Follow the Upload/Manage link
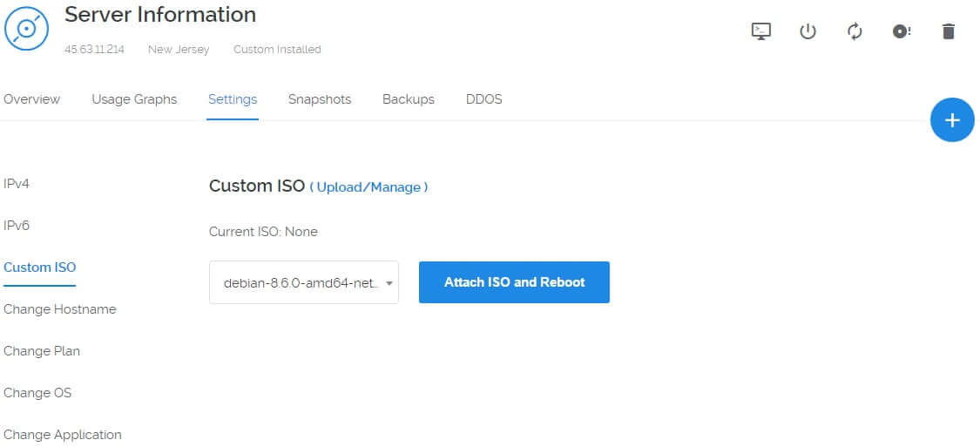Screen dimensions: 980x447 click(x=368, y=187)
